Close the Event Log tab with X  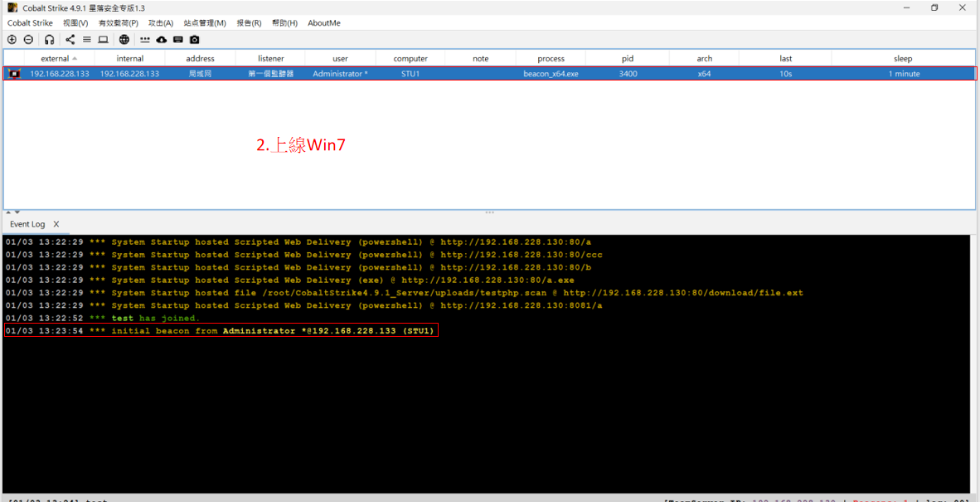point(56,224)
